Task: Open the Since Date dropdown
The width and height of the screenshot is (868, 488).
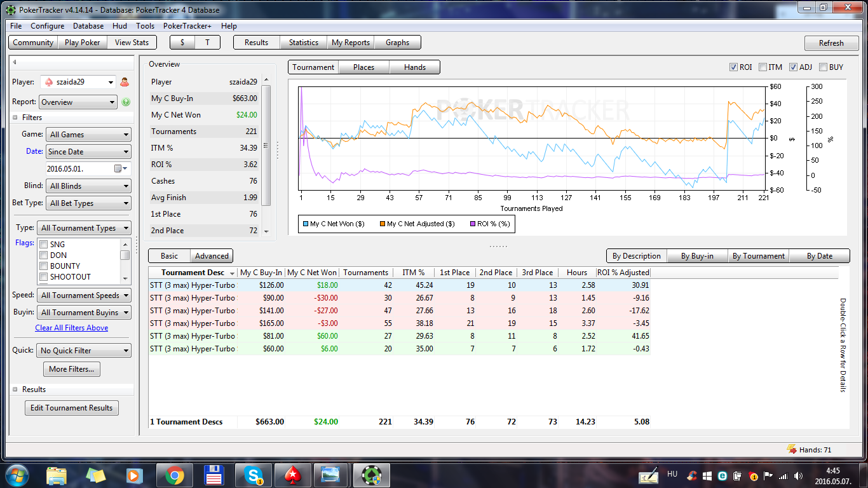Action: tap(88, 152)
